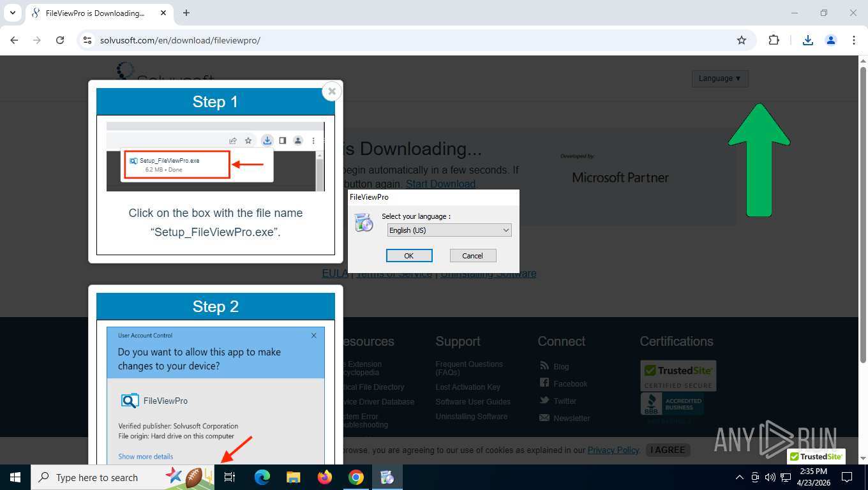Expand the tab search chevron
This screenshot has width=868, height=490.
click(12, 13)
